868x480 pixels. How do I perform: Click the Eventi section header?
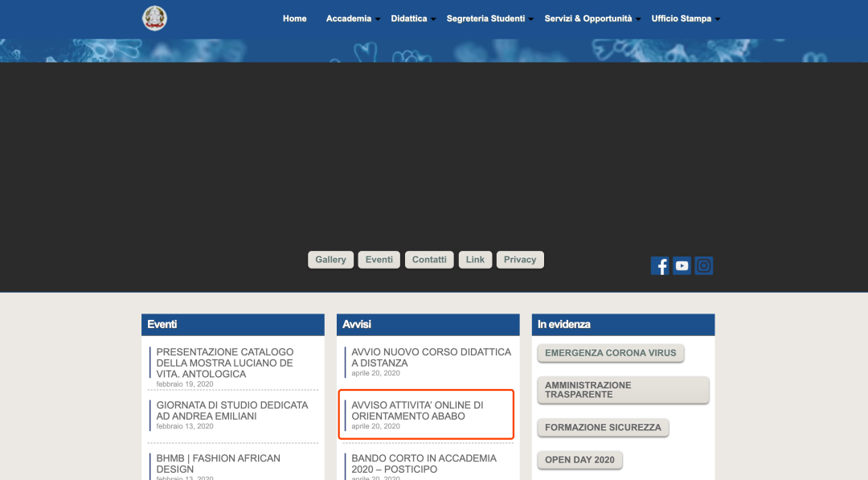pyautogui.click(x=232, y=325)
